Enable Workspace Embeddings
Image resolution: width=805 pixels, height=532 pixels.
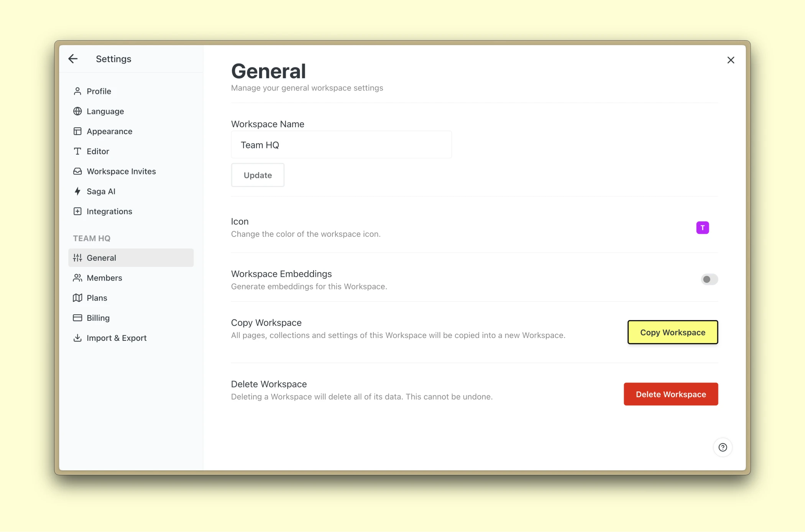click(709, 279)
